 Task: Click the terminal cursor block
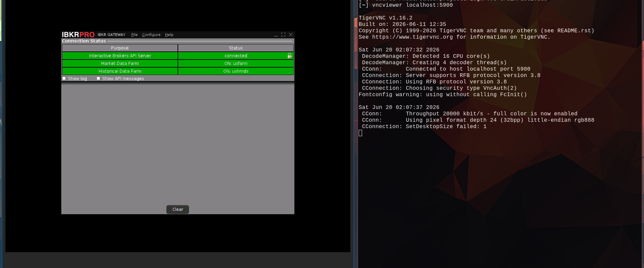coord(360,133)
